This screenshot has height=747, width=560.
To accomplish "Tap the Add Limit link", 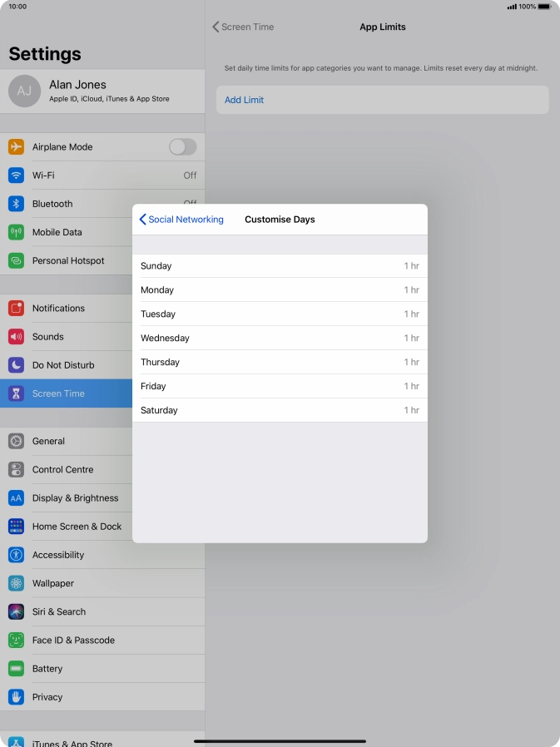I will point(244,100).
